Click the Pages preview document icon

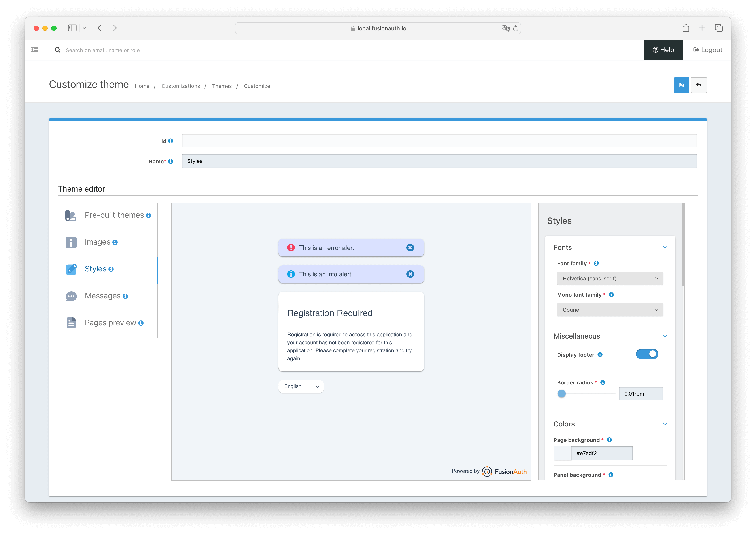[x=71, y=323]
